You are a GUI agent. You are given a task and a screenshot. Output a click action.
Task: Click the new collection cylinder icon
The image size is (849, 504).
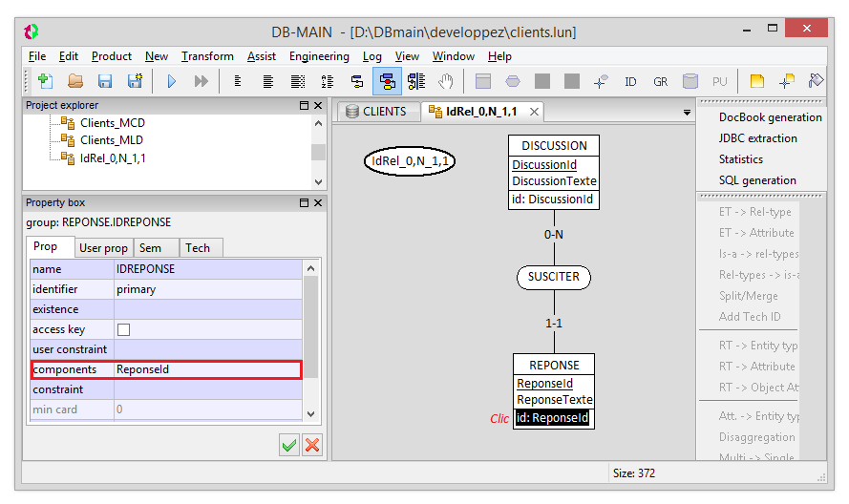tap(690, 81)
